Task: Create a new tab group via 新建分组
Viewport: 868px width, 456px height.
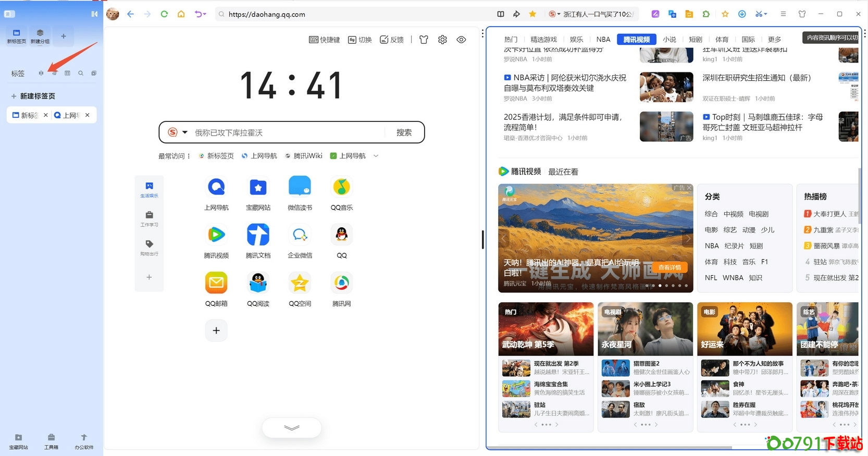Action: tap(40, 36)
